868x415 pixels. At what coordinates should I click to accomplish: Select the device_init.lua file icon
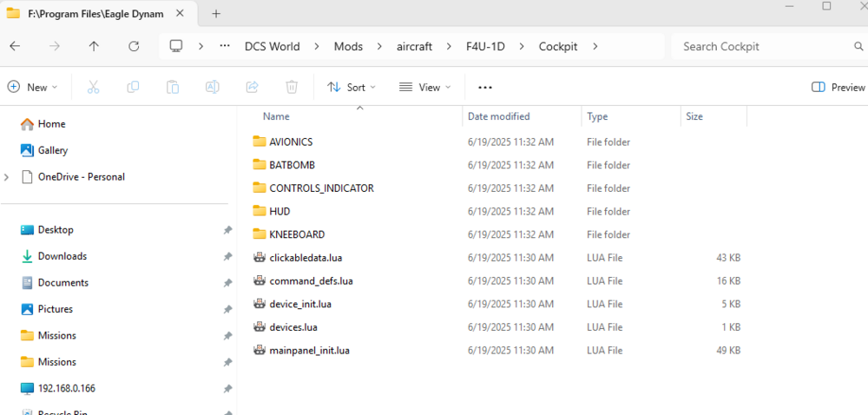click(x=259, y=305)
